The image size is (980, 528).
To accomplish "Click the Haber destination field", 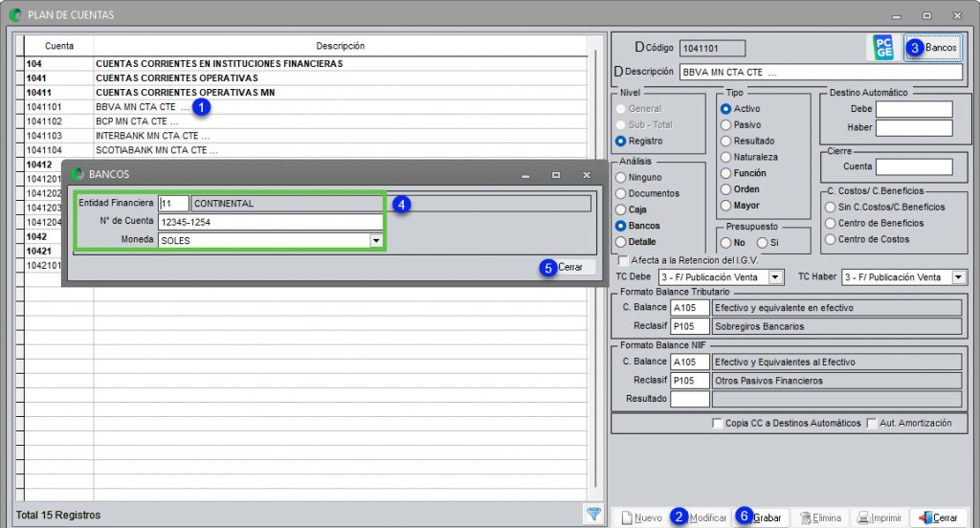I will pyautogui.click(x=914, y=128).
